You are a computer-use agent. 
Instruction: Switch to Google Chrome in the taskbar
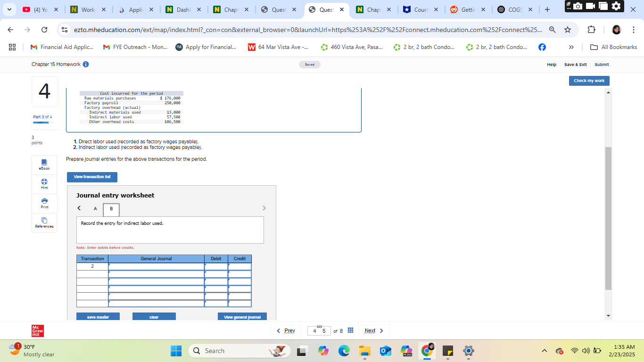(427, 351)
